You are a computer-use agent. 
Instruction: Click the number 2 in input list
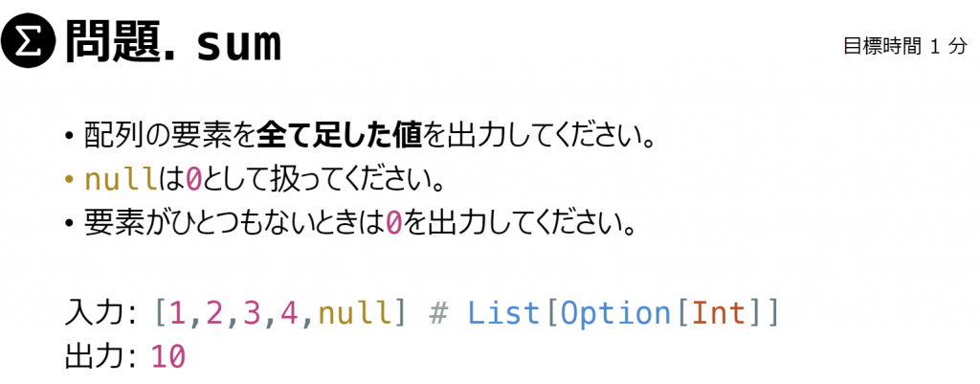click(x=214, y=314)
